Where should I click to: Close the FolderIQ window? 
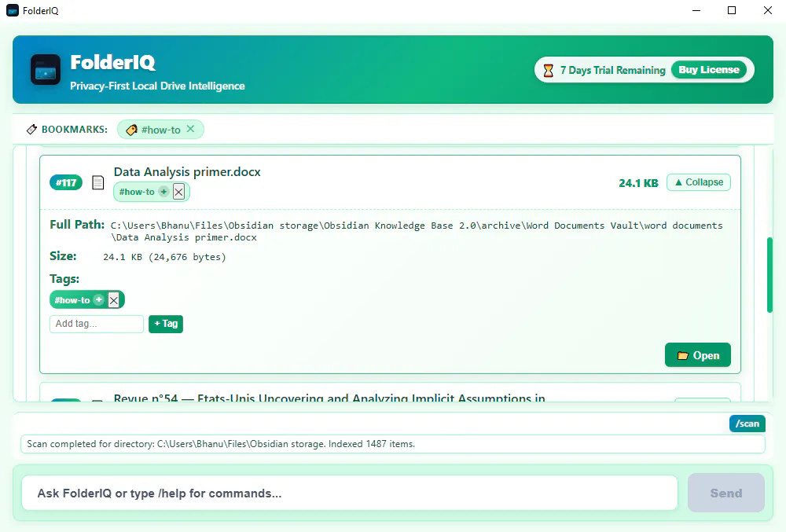(767, 10)
